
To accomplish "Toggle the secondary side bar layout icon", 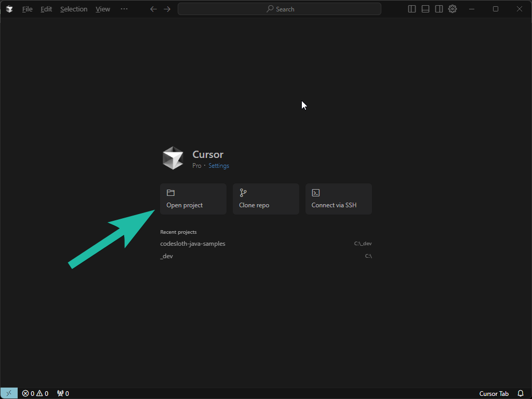I will [438, 9].
